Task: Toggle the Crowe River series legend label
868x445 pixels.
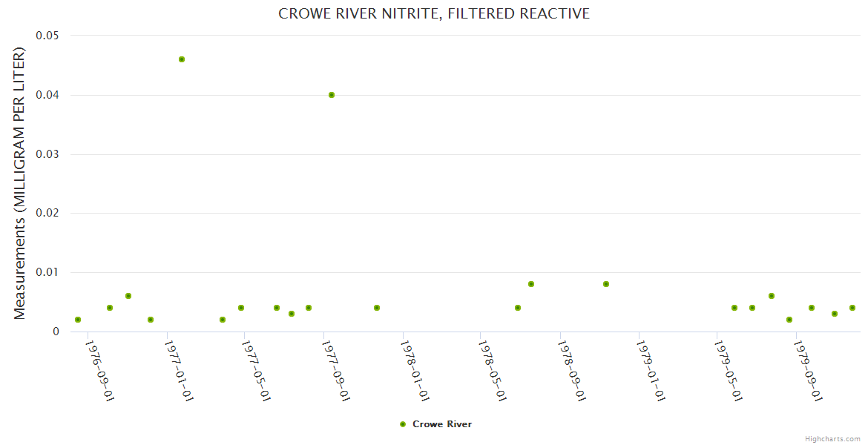Action: 441,424
